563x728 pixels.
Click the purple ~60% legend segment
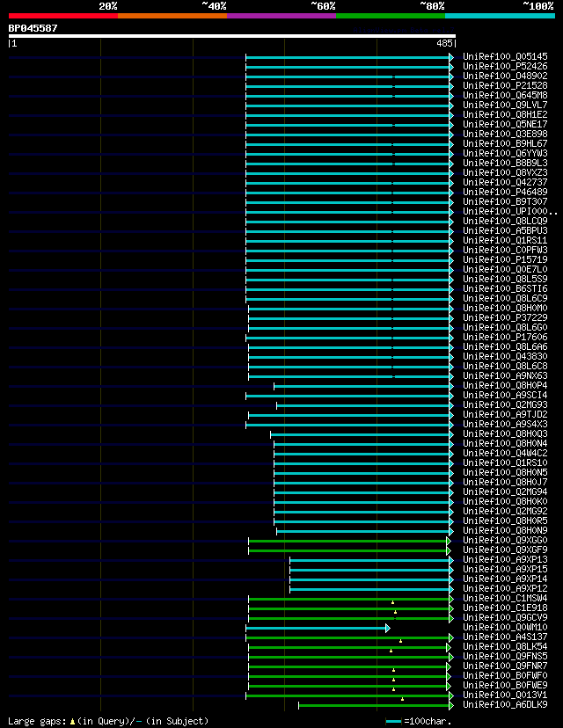(281, 16)
